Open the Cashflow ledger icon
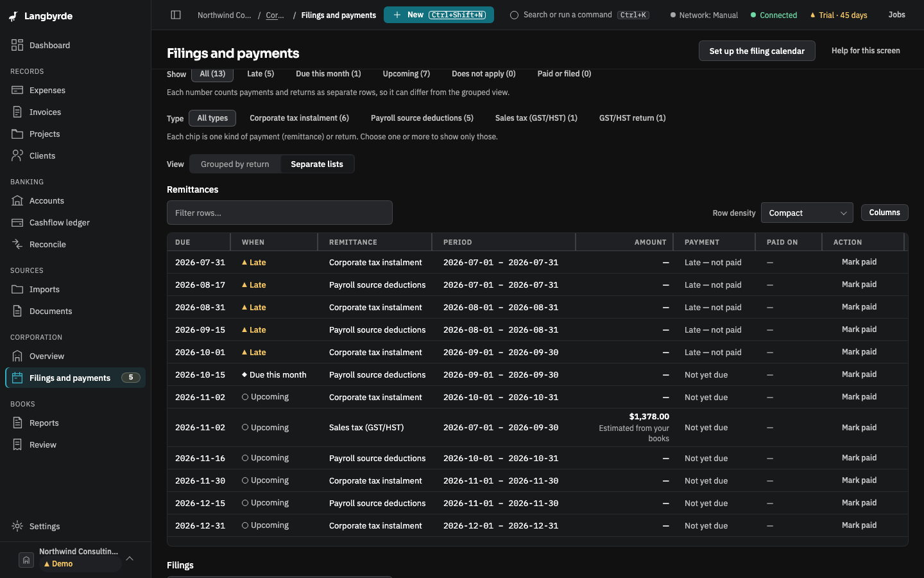This screenshot has height=578, width=924. 17,222
